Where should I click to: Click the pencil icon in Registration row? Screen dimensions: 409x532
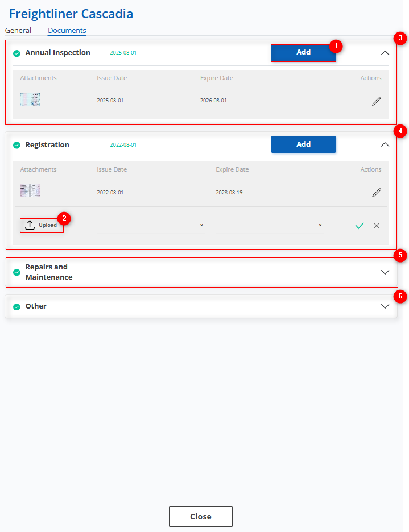pyautogui.click(x=376, y=193)
